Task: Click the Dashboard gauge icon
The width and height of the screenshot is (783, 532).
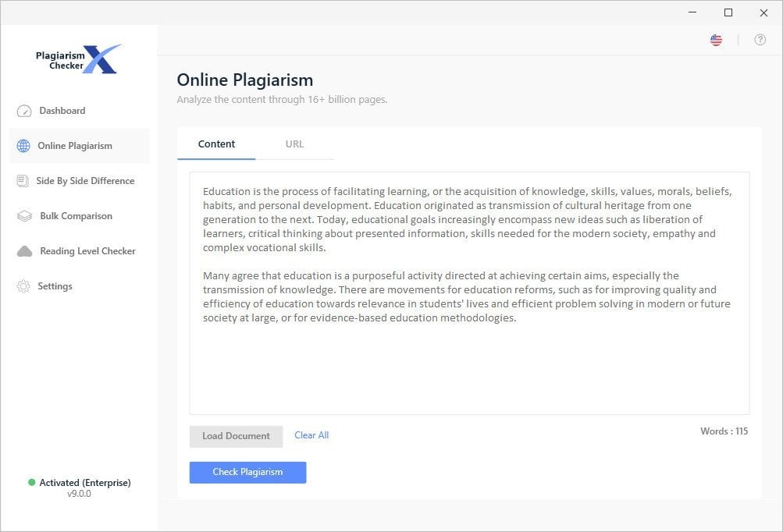Action: click(24, 111)
